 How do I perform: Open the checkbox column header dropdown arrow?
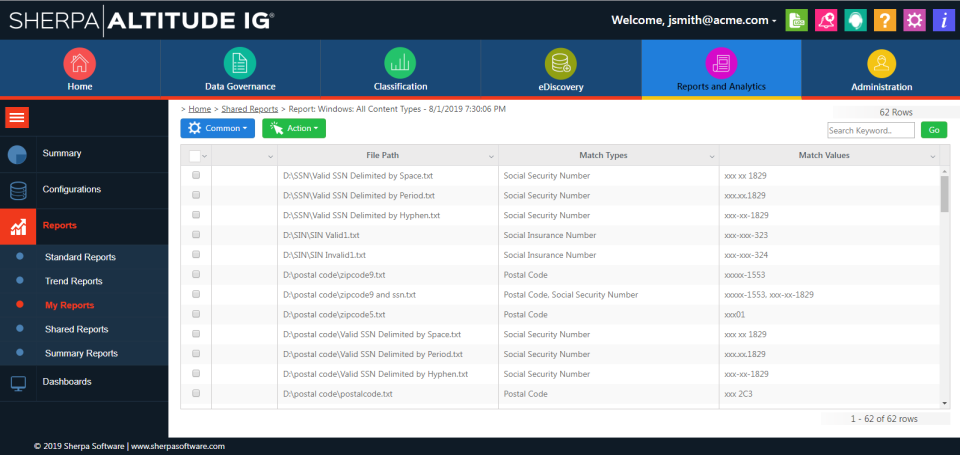[x=204, y=157]
